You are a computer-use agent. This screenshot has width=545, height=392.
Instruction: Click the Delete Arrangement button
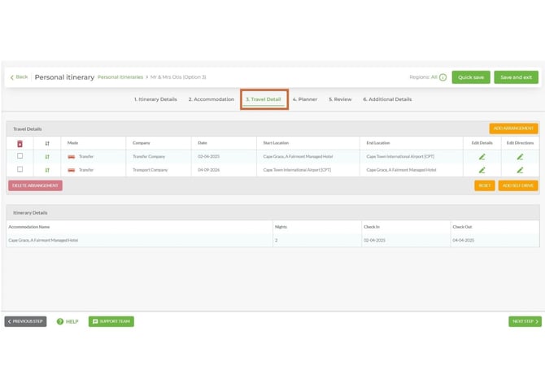pos(35,185)
